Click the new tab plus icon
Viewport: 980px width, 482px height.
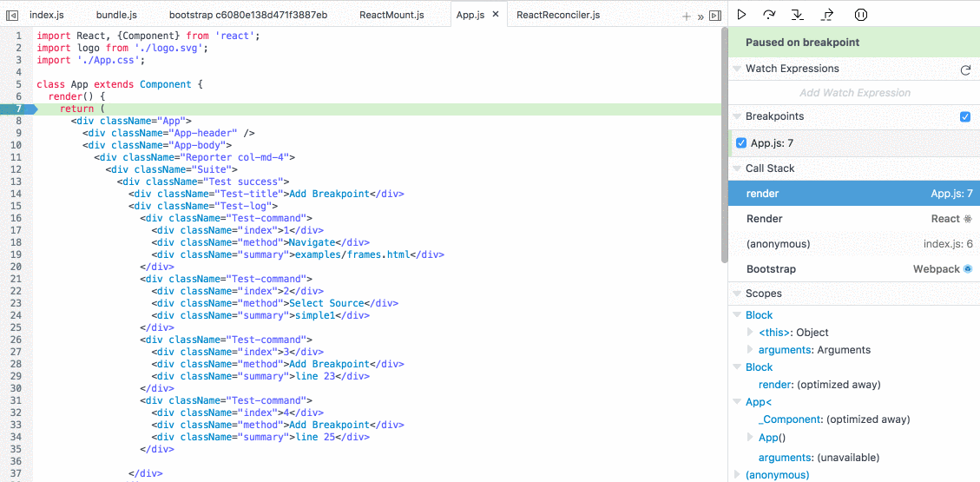[687, 16]
